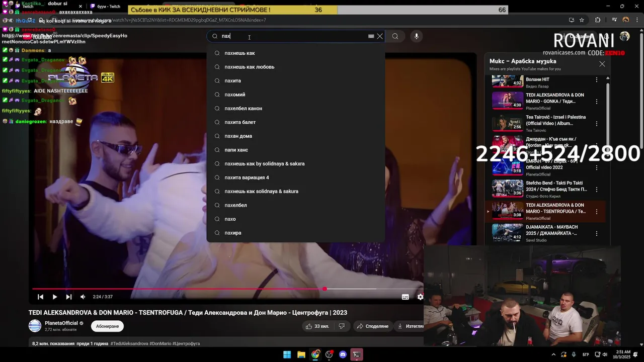Open options menu for 'MAYBACH 2025' item
644x362 pixels.
tap(597, 234)
